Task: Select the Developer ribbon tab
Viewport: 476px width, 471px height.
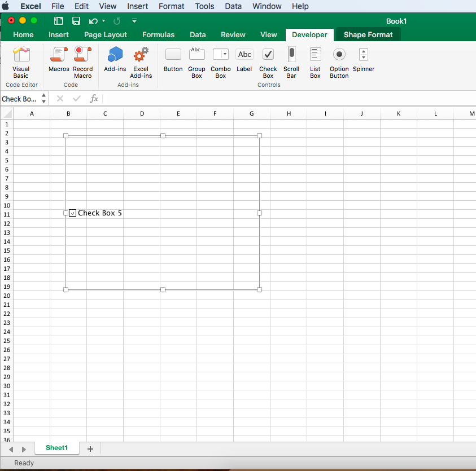Action: (x=309, y=34)
